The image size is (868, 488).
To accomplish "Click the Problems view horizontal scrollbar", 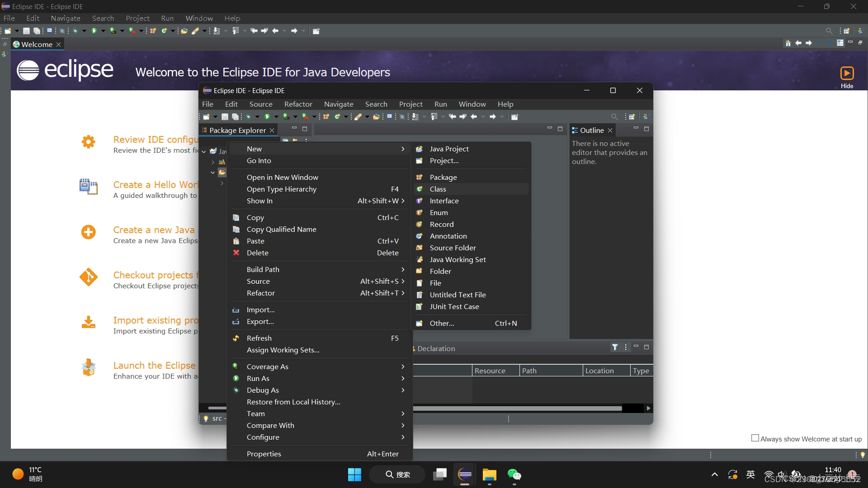I will (x=518, y=408).
